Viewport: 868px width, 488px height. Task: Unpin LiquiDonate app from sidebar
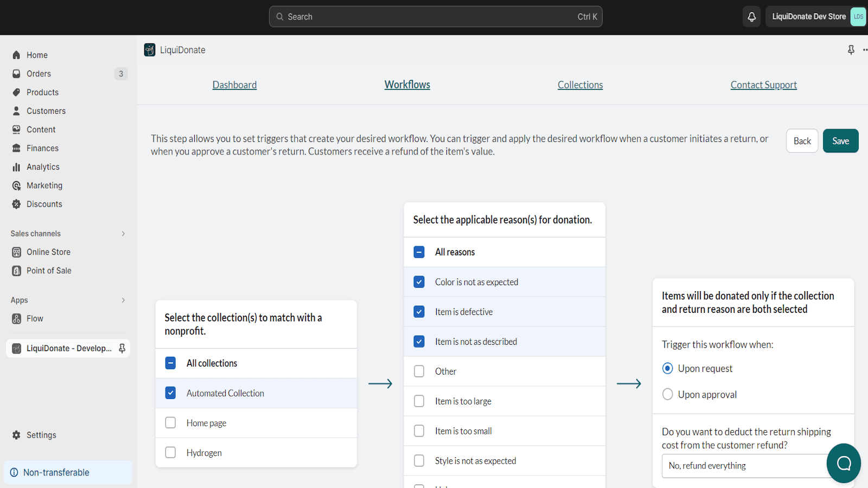pos(122,348)
